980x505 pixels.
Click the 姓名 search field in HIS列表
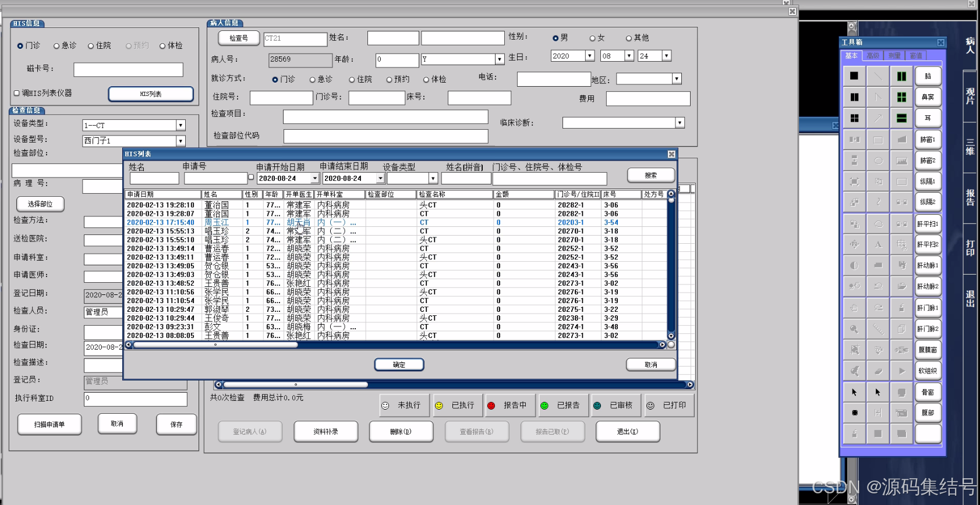[x=154, y=179]
